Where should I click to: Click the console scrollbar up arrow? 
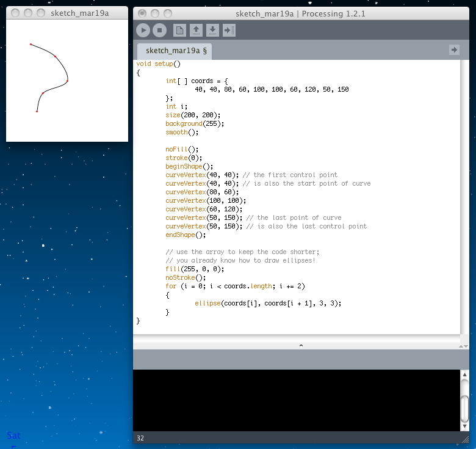(x=465, y=375)
